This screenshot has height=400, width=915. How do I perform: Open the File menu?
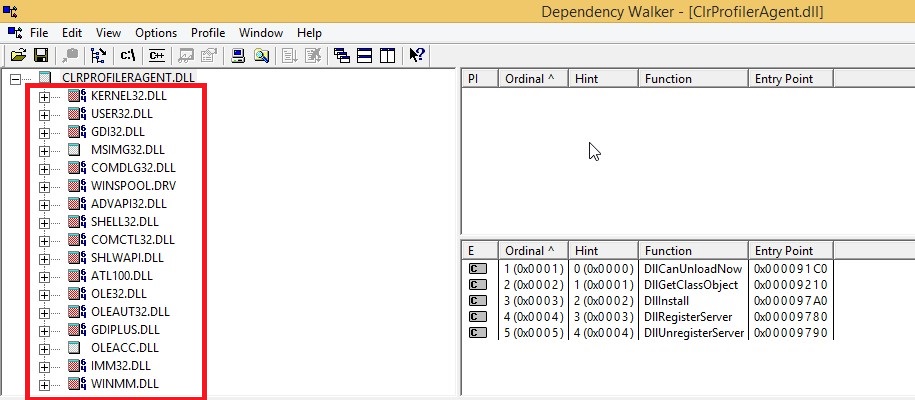[x=39, y=33]
